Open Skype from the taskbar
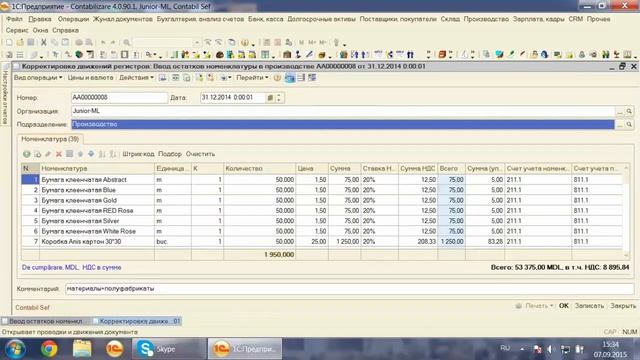 [169, 349]
